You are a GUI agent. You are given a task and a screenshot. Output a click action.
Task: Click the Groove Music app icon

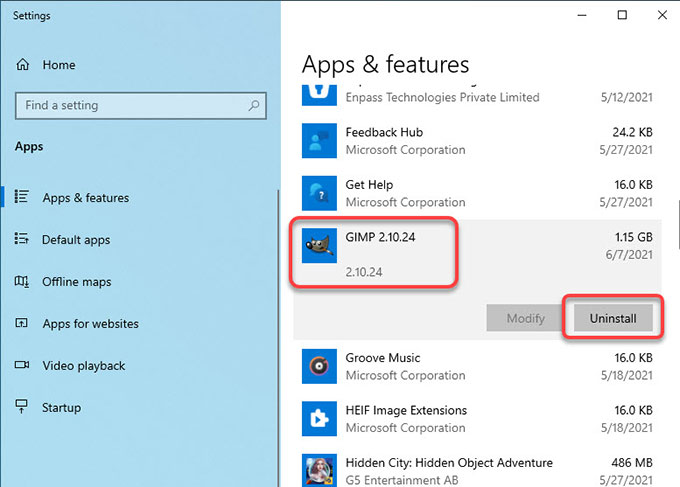(319, 366)
